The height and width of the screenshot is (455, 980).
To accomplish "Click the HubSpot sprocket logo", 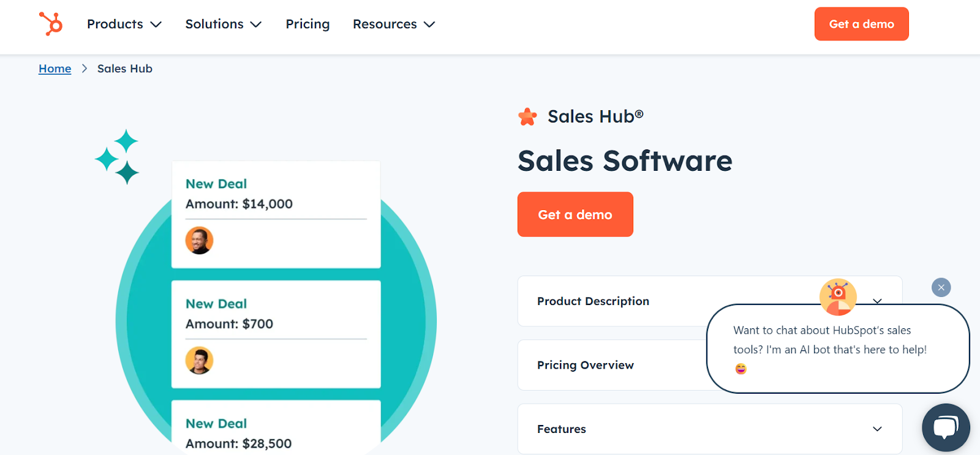I will tap(51, 24).
